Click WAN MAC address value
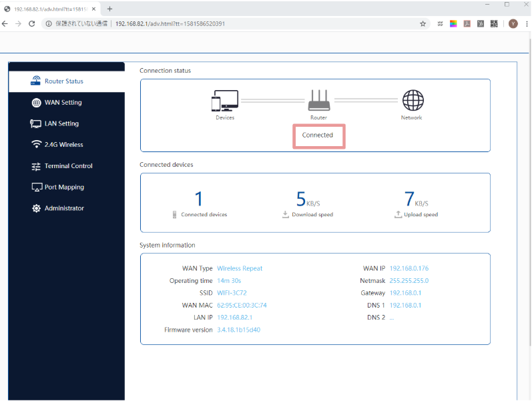The height and width of the screenshot is (401, 532). [242, 305]
